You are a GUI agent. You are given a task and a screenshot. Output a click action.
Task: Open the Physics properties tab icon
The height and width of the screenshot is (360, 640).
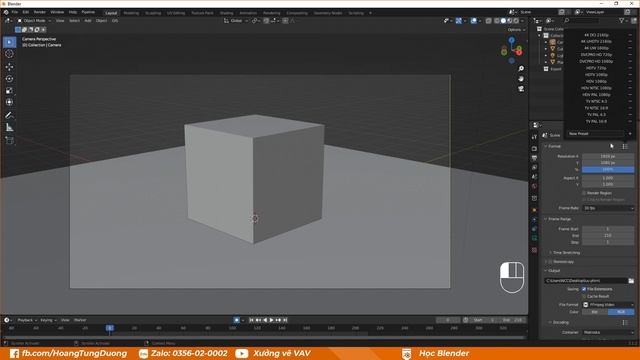[x=534, y=220]
